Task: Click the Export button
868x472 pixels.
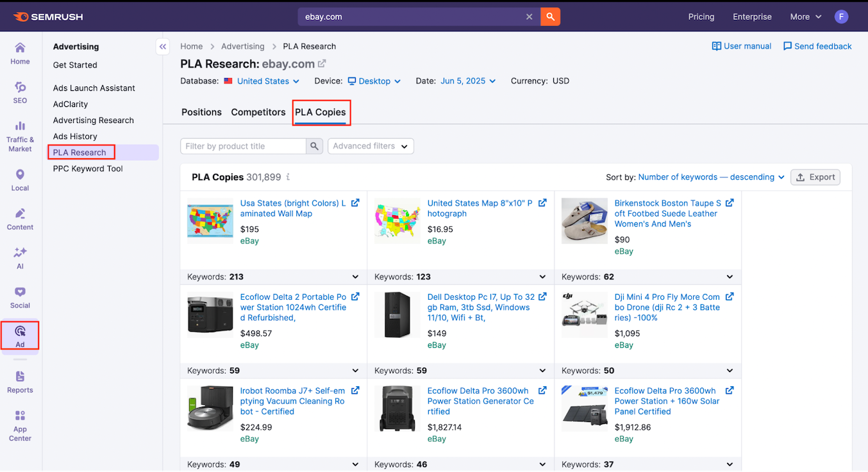Action: (x=815, y=177)
